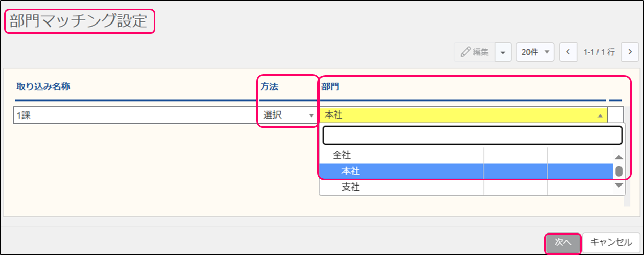Viewport: 644px width, 255px height.
Task: Click the 部門 column header
Action: [330, 87]
